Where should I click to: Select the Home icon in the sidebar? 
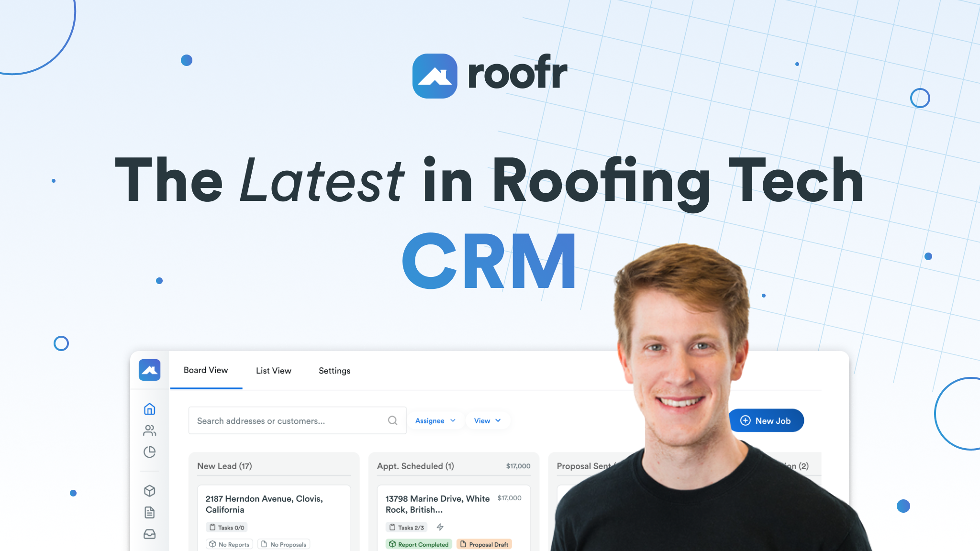click(x=149, y=409)
